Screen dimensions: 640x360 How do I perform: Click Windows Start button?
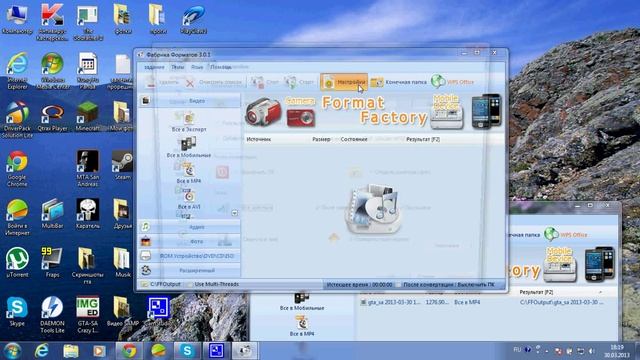[12, 351]
